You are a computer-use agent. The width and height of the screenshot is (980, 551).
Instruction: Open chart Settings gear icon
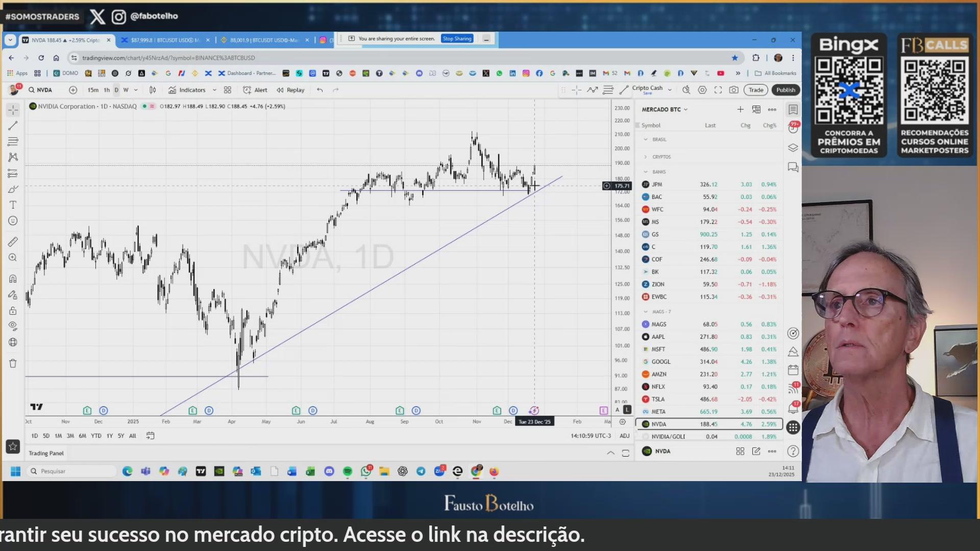[x=702, y=90]
